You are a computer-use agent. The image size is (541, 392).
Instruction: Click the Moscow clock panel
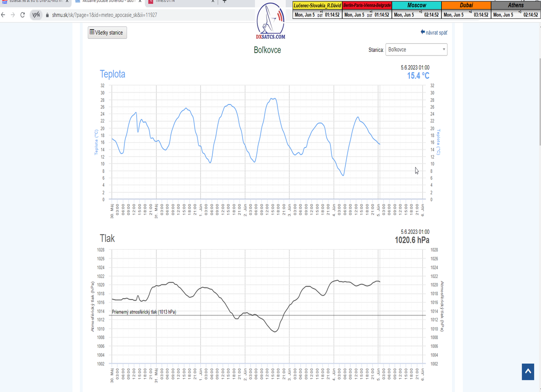tap(416, 10)
